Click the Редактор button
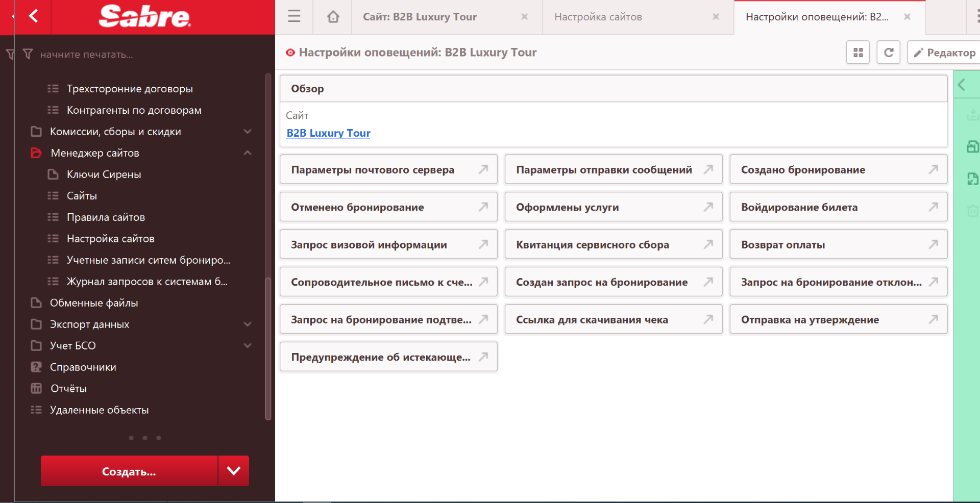 point(945,53)
